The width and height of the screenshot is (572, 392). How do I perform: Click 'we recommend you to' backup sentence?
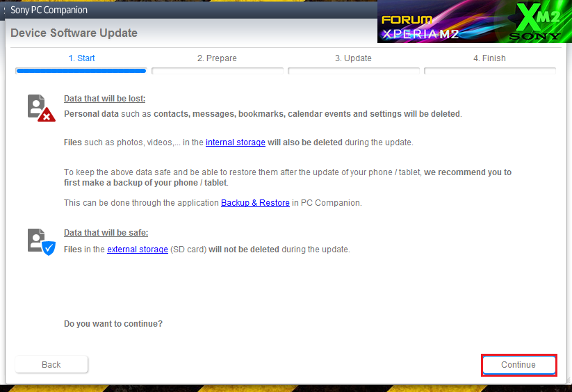[288, 177]
